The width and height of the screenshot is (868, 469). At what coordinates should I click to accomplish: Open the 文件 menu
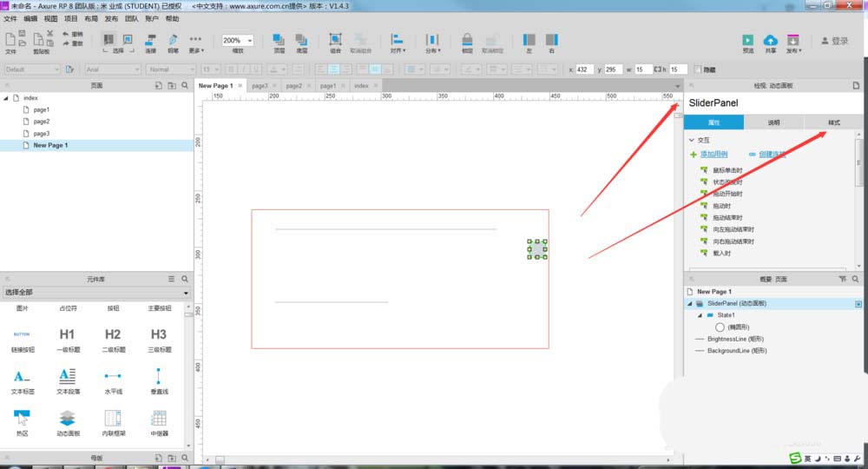(10, 19)
